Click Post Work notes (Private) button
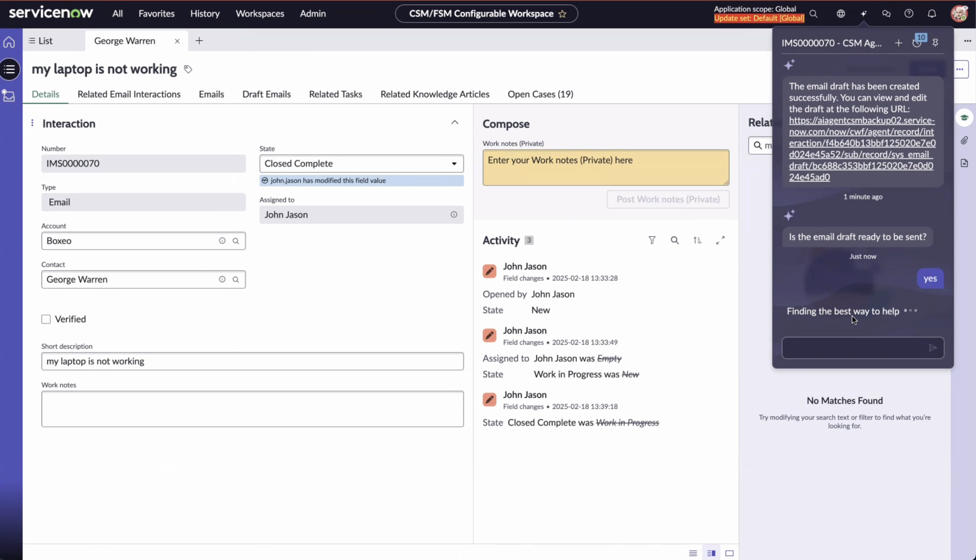The height and width of the screenshot is (560, 976). (x=668, y=199)
